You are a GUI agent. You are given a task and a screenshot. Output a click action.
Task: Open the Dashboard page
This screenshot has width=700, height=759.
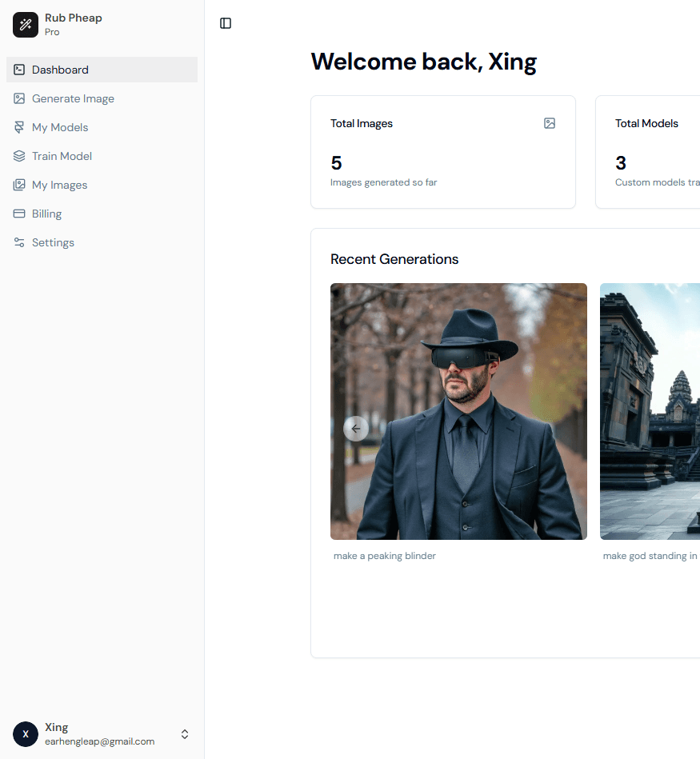click(x=102, y=70)
